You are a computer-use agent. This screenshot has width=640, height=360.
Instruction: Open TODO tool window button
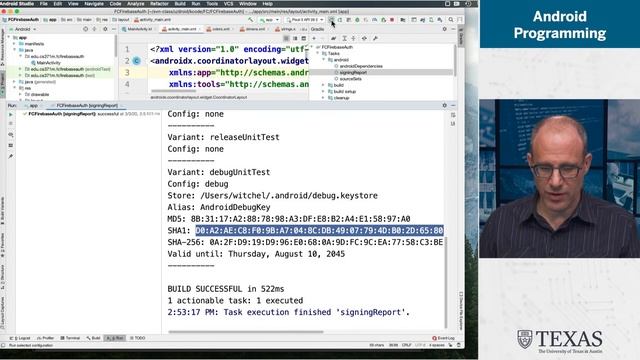[x=138, y=338]
